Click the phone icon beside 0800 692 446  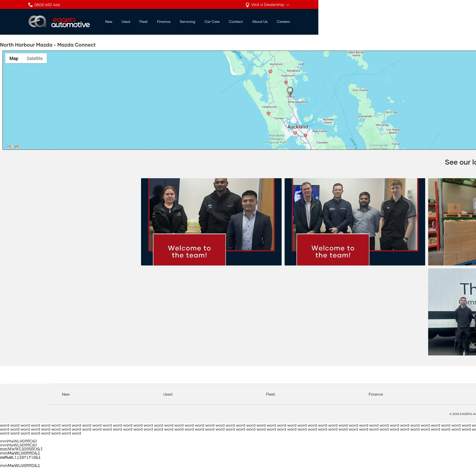(30, 5)
